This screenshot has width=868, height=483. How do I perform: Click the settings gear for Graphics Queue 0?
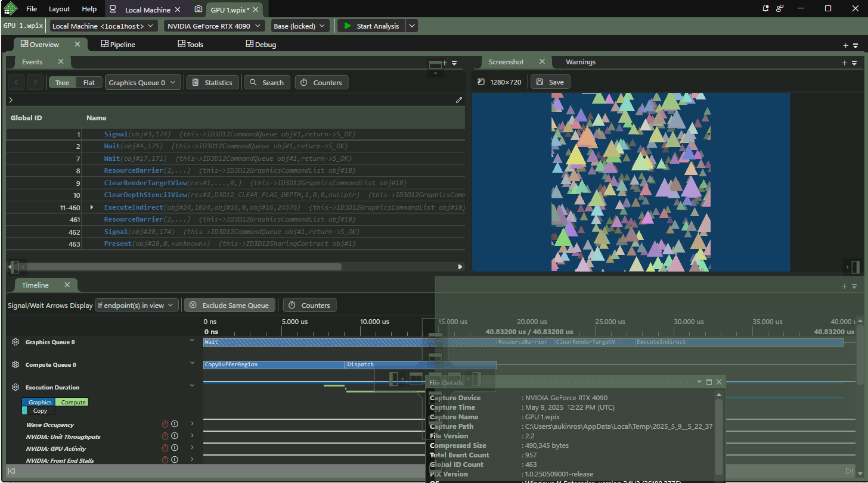click(15, 342)
